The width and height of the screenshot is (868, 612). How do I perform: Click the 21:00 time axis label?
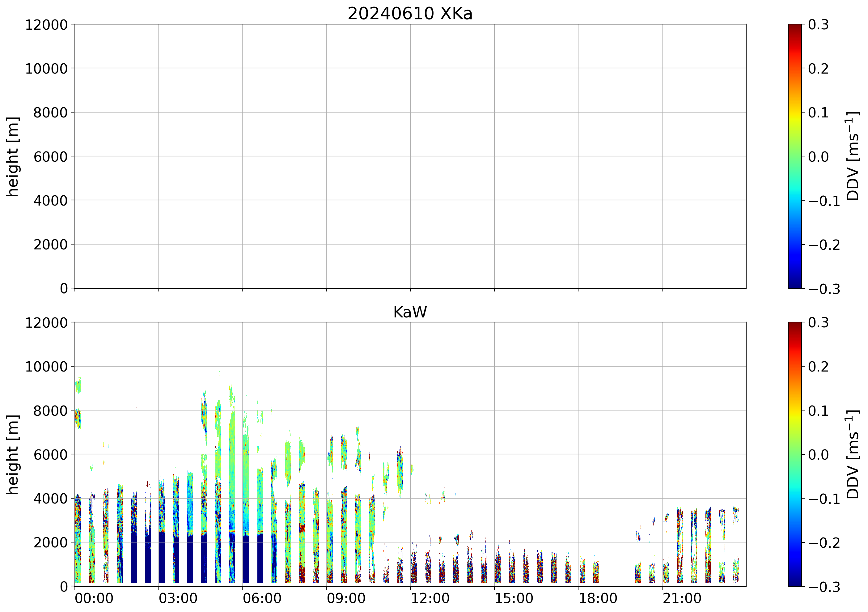point(682,598)
